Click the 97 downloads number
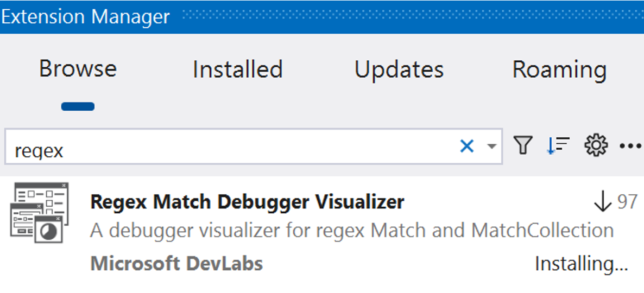Image resolution: width=644 pixels, height=293 pixels. (x=628, y=202)
